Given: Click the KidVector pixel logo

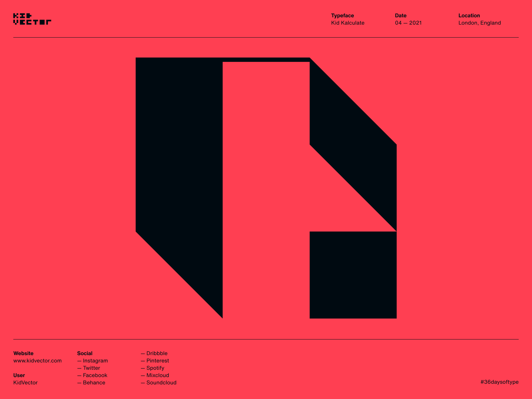Looking at the screenshot, I should [x=32, y=18].
